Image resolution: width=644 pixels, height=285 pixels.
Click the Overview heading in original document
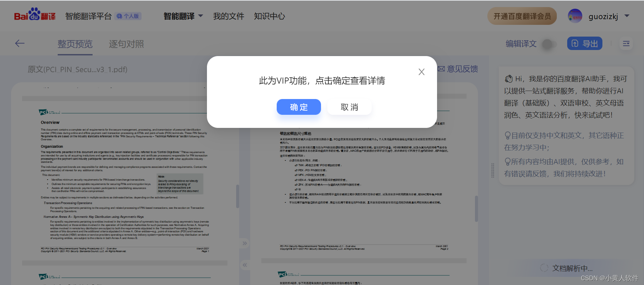[50, 123]
